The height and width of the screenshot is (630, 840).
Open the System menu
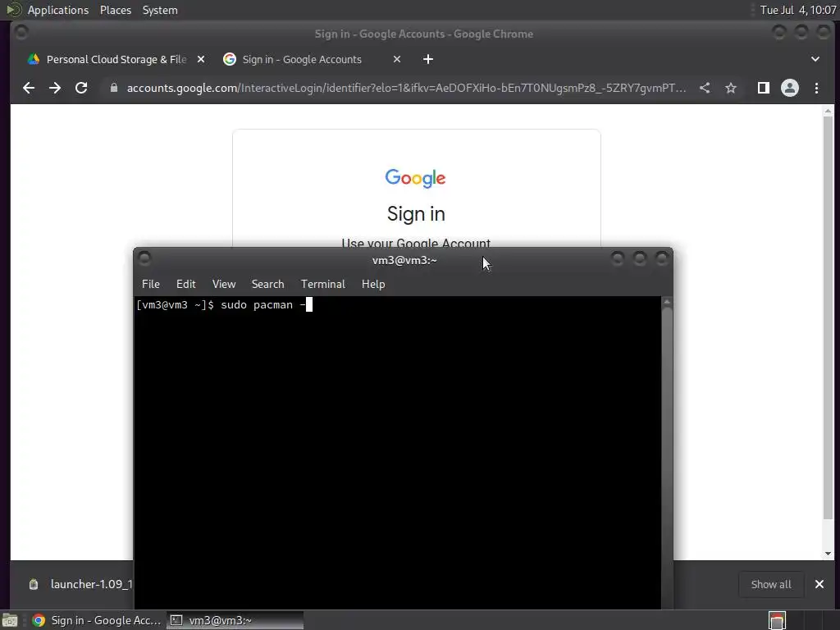point(160,10)
